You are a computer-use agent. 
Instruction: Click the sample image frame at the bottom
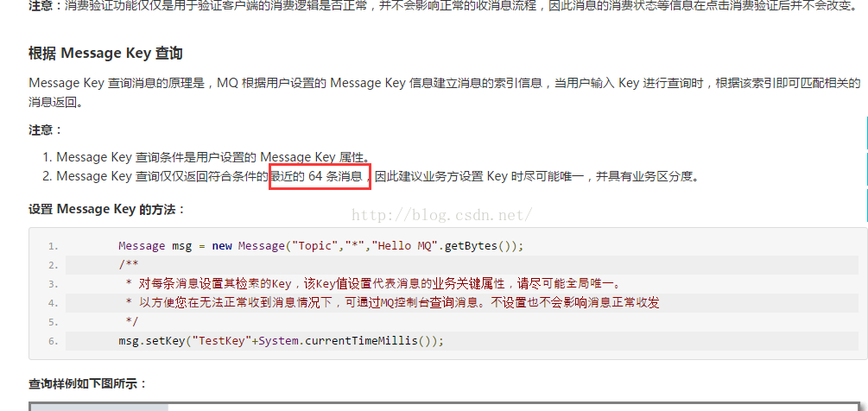point(448,407)
